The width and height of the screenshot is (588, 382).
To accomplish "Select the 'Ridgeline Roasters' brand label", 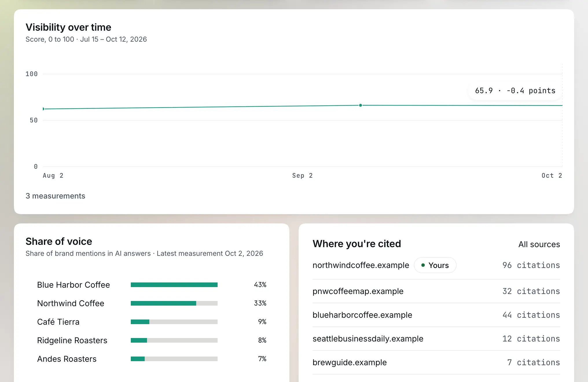I will 72,340.
